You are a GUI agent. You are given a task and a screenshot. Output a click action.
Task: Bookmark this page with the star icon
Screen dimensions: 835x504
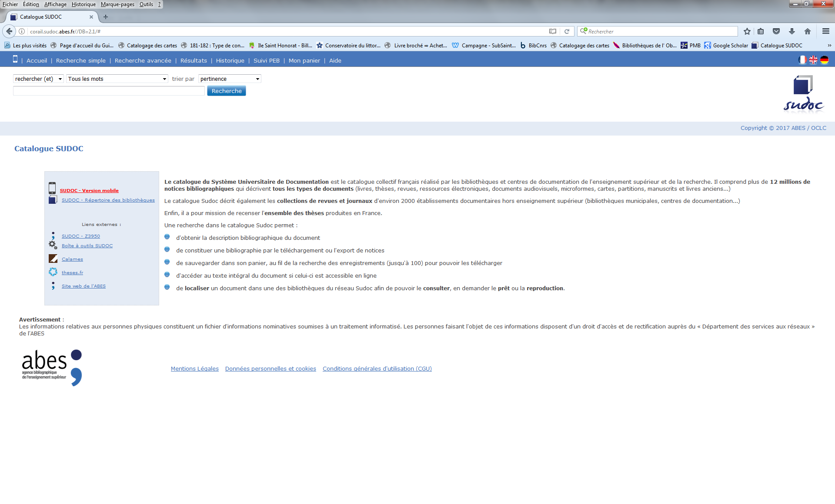click(x=747, y=31)
